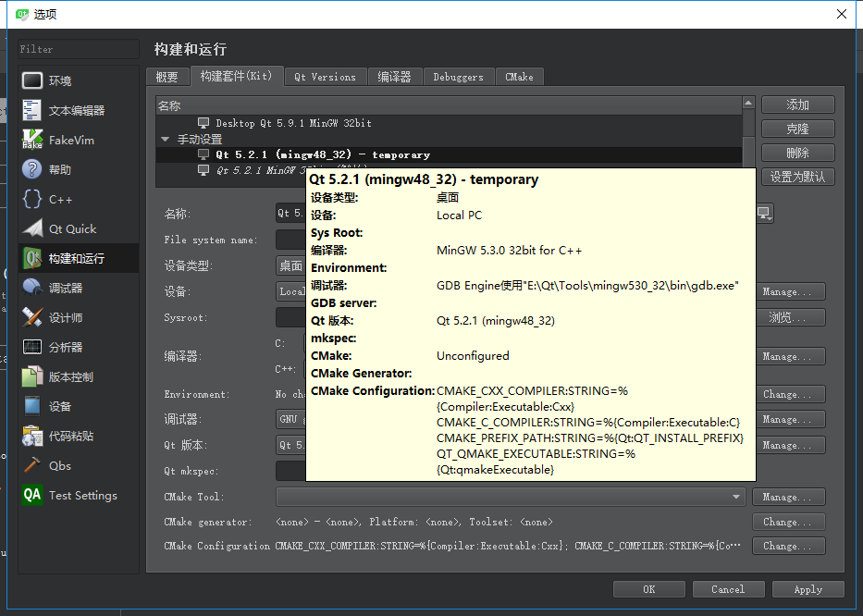This screenshot has height=616, width=863.
Task: Click monitor icon of Qt 5.2.1 temporary kit
Action: point(203,154)
